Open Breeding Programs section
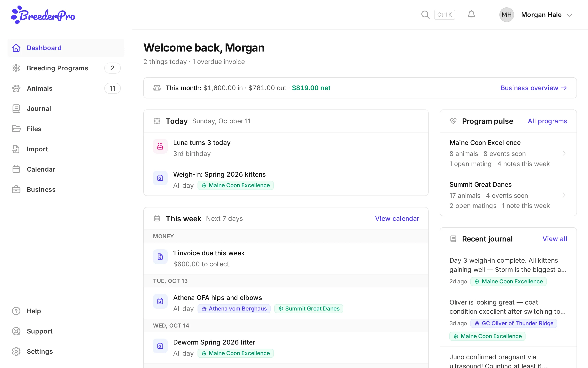Screen dimensions: 588x368 66,68
